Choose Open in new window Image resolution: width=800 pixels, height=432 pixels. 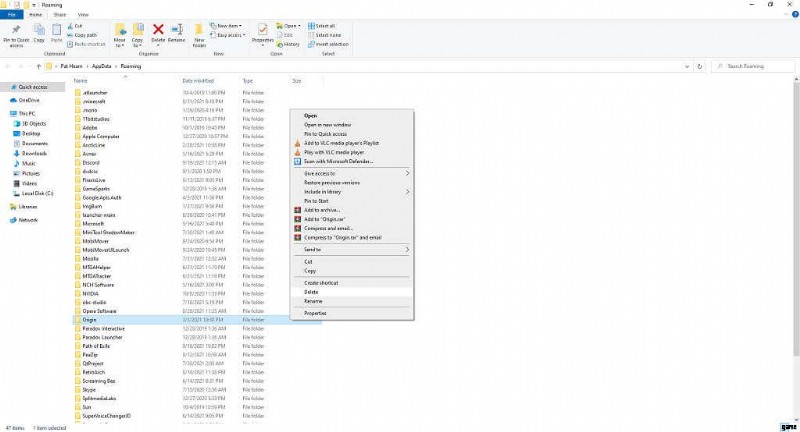click(x=352, y=125)
